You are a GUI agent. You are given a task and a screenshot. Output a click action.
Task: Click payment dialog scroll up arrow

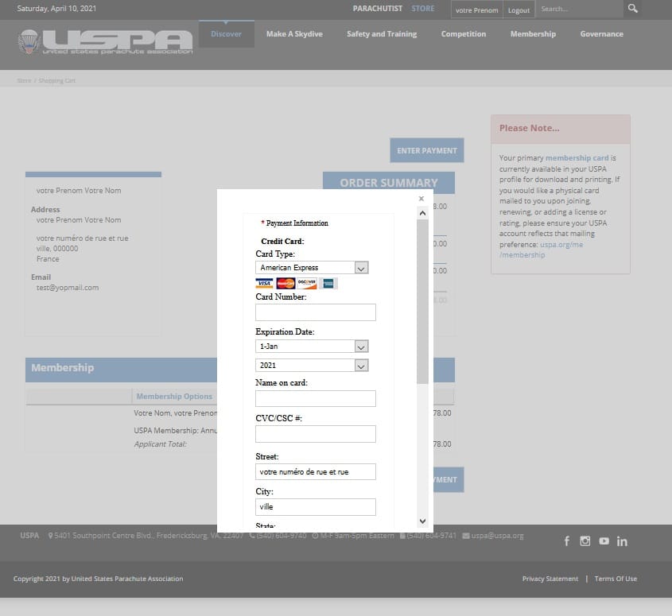(422, 213)
